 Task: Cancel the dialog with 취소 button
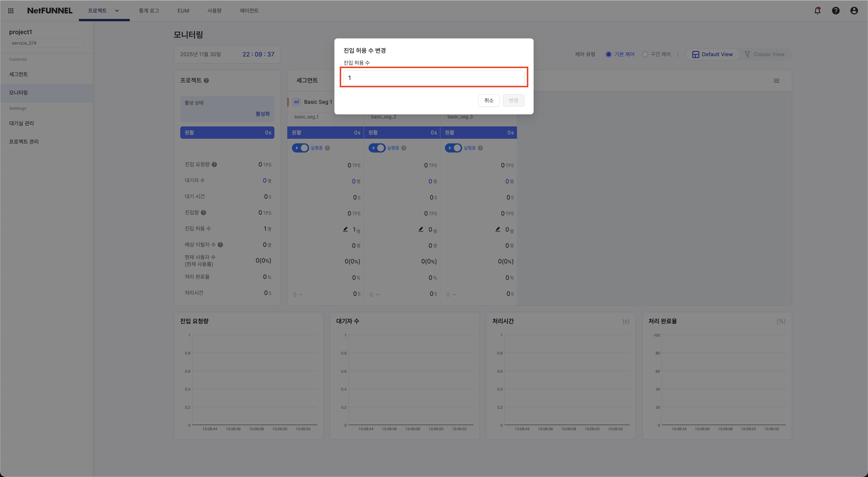pyautogui.click(x=489, y=100)
